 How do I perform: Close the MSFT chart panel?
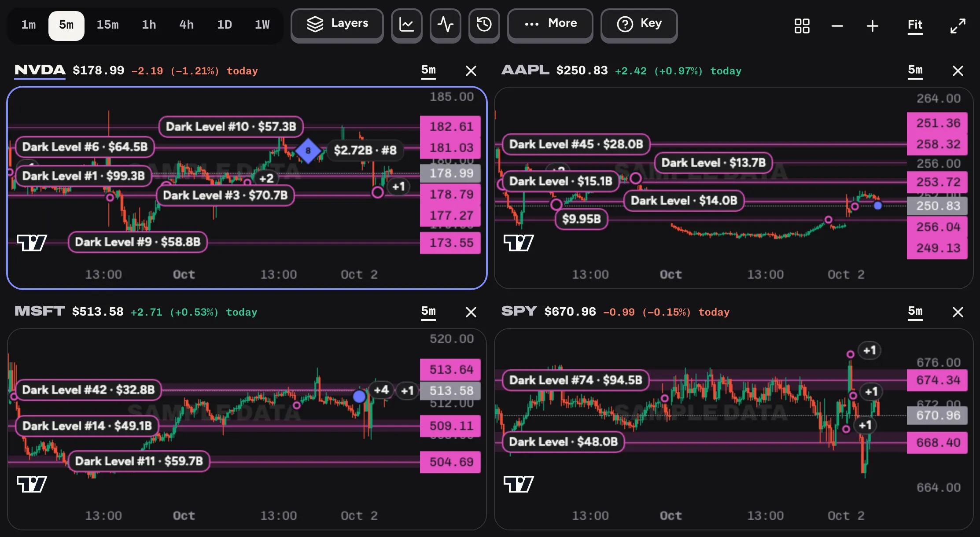tap(471, 312)
